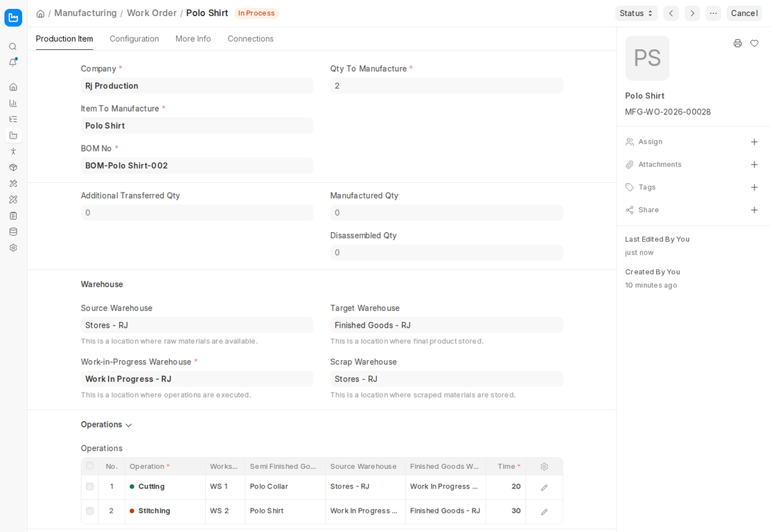Open operations table column settings gear
This screenshot has height=532, width=776.
544,467
